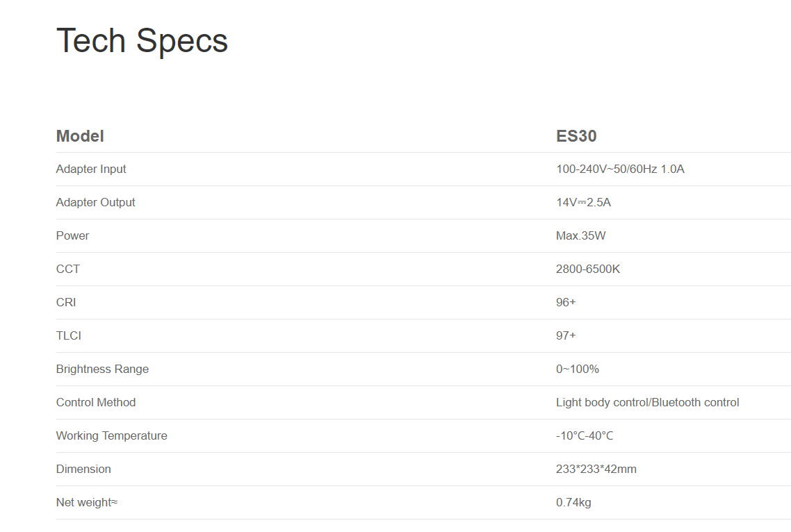Click the 96+ CRI value
Screen dimensions: 791x532
pyautogui.click(x=566, y=302)
